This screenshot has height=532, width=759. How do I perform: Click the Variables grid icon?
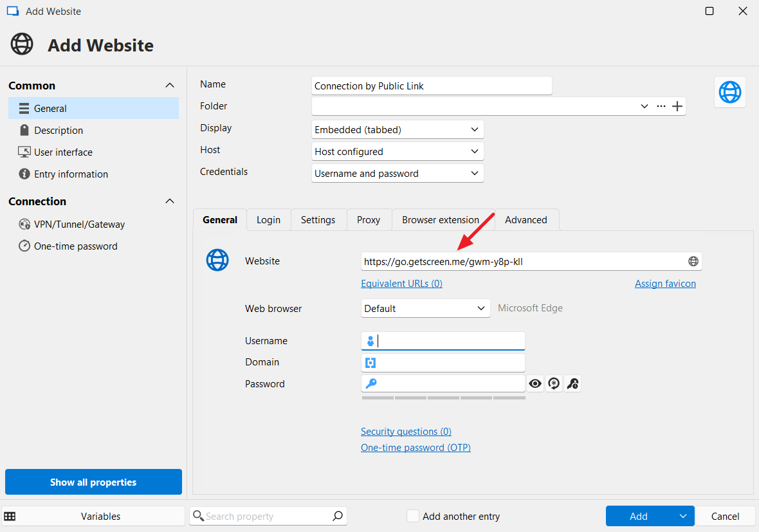10,516
